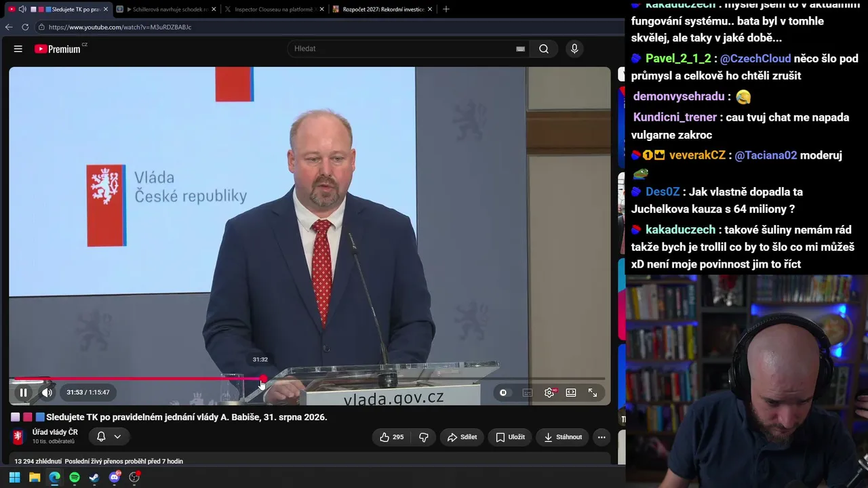Open the more actions three-dot menu

(601, 437)
